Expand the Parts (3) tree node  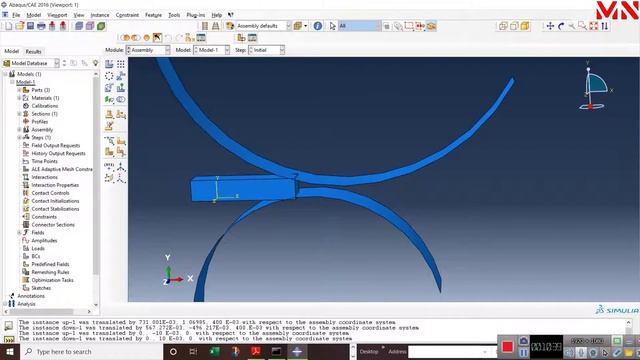[x=19, y=90]
